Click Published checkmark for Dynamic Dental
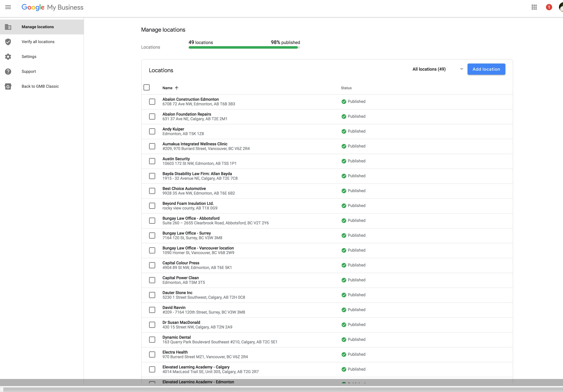 tap(344, 339)
